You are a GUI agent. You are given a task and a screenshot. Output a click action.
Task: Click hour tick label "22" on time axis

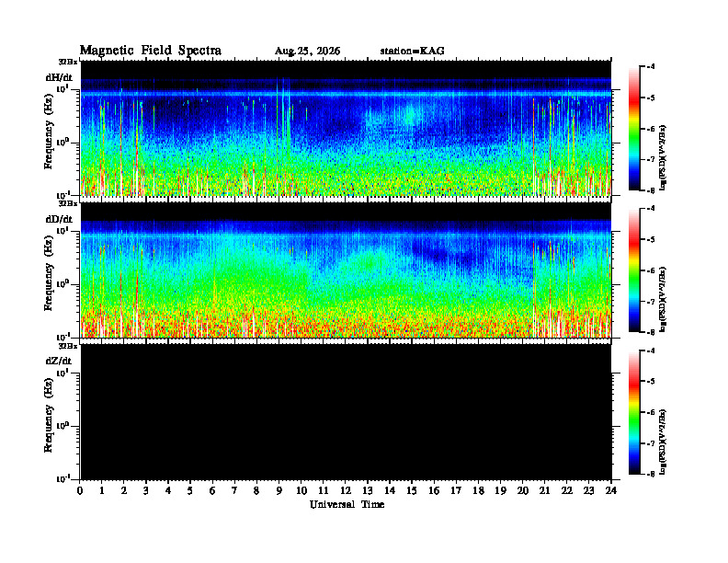tap(566, 490)
